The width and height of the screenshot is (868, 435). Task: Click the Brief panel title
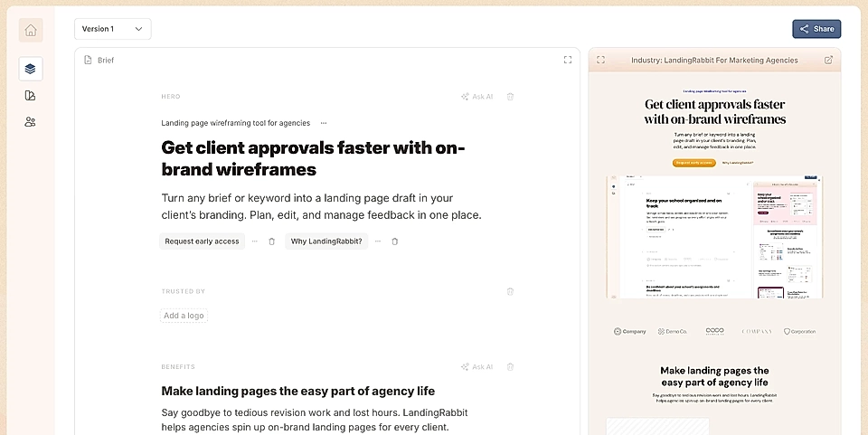pyautogui.click(x=106, y=60)
